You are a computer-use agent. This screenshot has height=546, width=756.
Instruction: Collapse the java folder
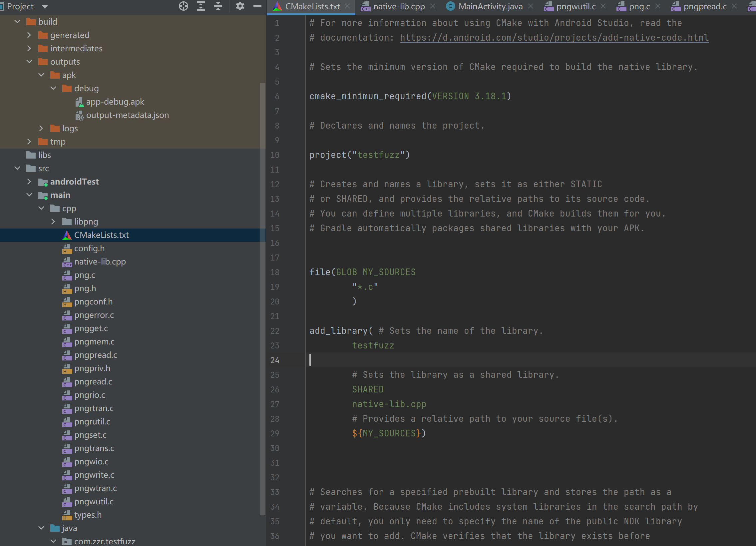(x=41, y=528)
